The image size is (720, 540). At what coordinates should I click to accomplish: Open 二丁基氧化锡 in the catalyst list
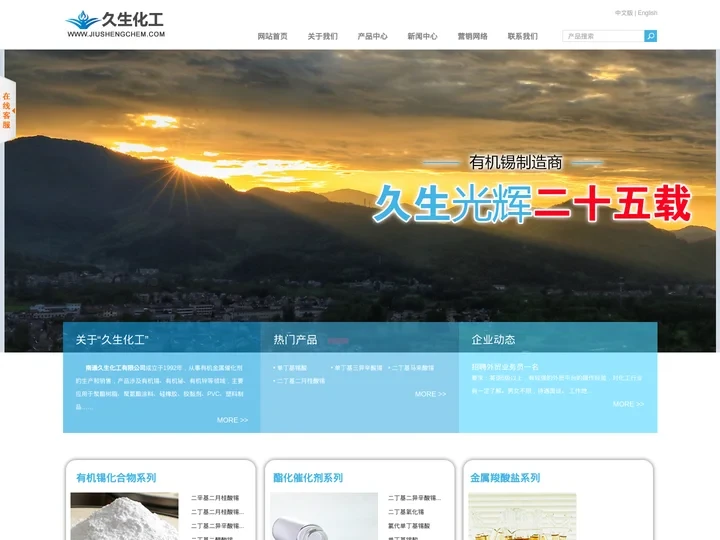click(x=406, y=512)
